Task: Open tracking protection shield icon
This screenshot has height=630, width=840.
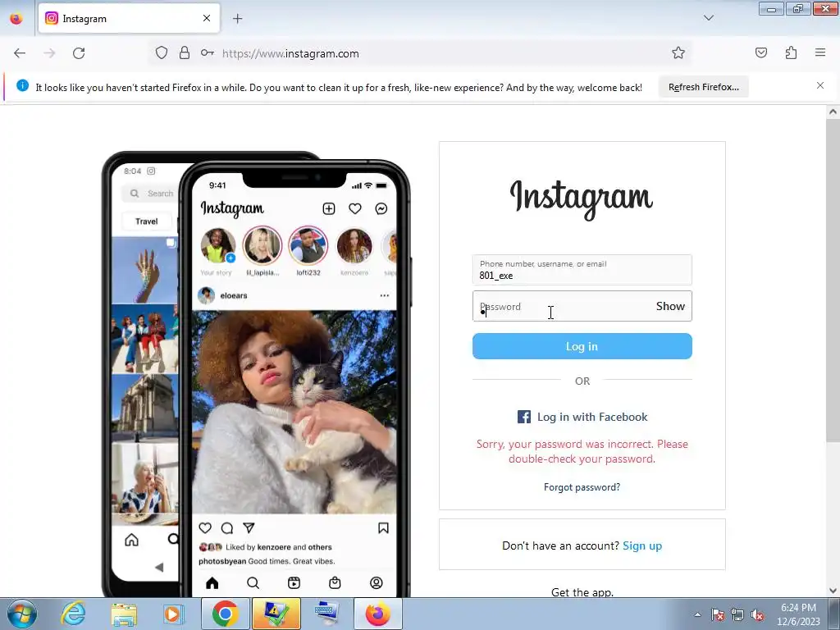Action: [x=162, y=53]
